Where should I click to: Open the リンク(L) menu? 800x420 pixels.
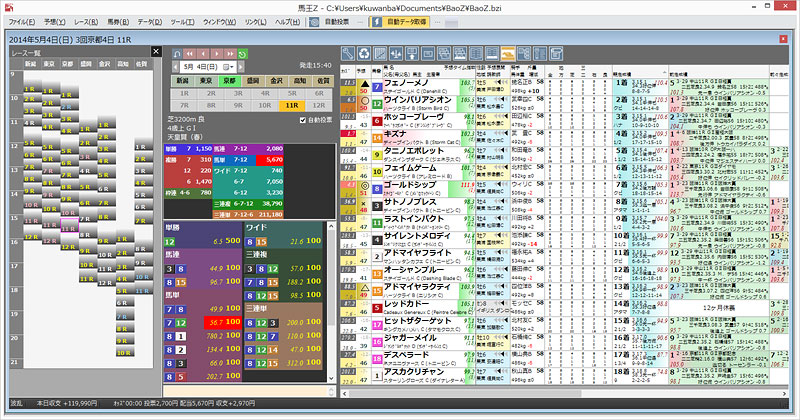click(256, 22)
